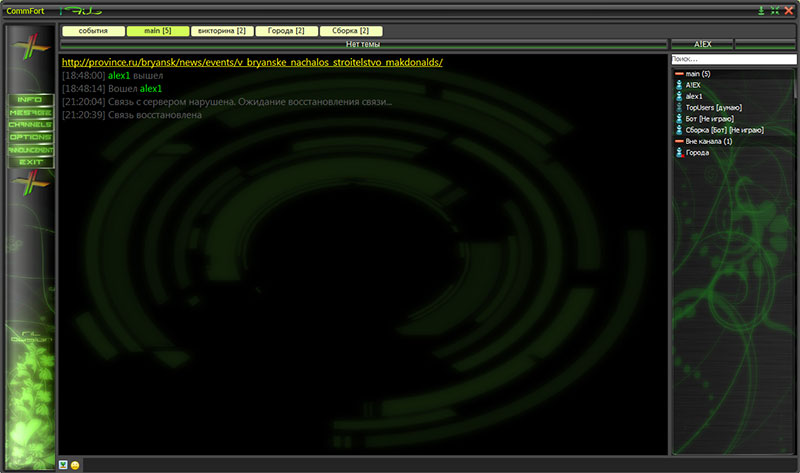This screenshot has height=473, width=800.
Task: Collapse the main (5) channel group
Action: coord(679,75)
